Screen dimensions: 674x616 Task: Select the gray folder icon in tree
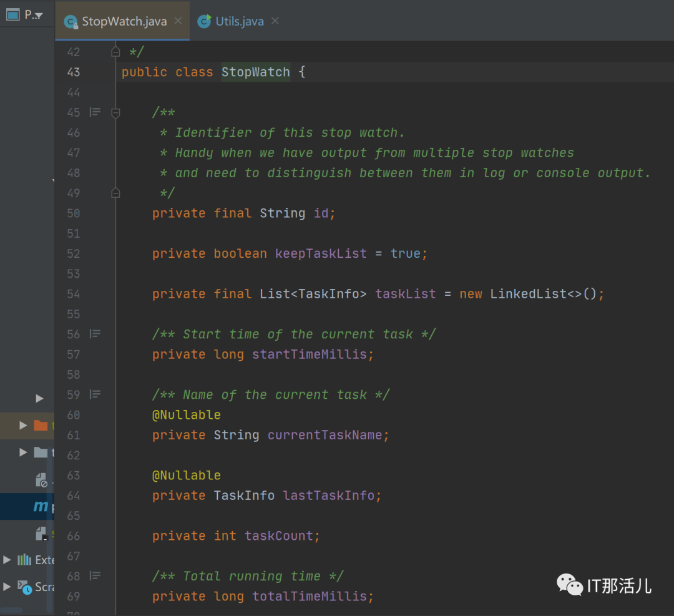pos(41,452)
